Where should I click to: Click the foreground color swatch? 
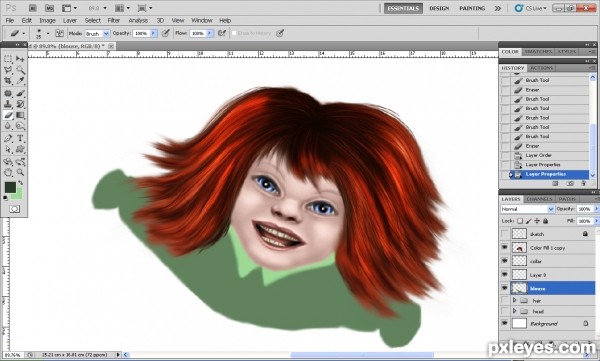point(10,187)
